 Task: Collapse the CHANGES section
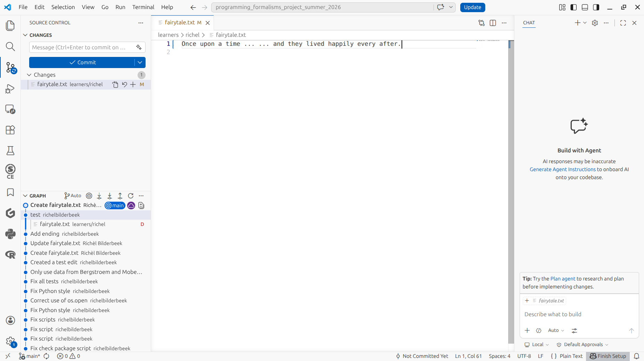click(x=25, y=35)
